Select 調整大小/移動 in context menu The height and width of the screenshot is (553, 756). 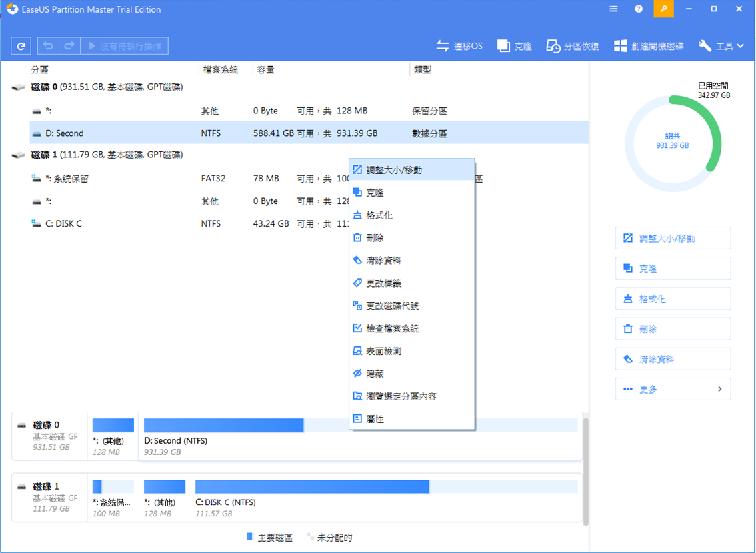tap(412, 170)
